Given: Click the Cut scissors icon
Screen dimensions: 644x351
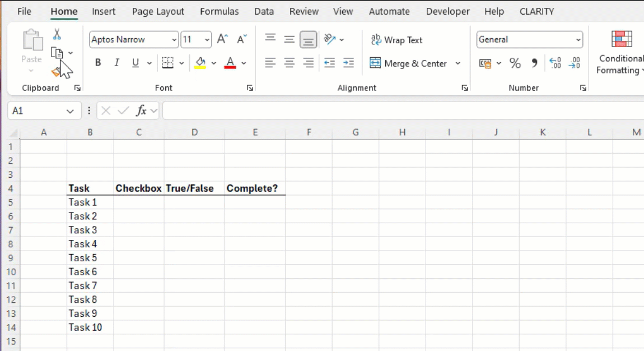Looking at the screenshot, I should [x=56, y=33].
